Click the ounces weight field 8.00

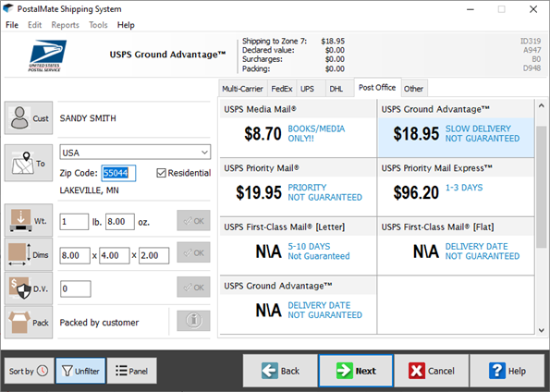pyautogui.click(x=120, y=222)
